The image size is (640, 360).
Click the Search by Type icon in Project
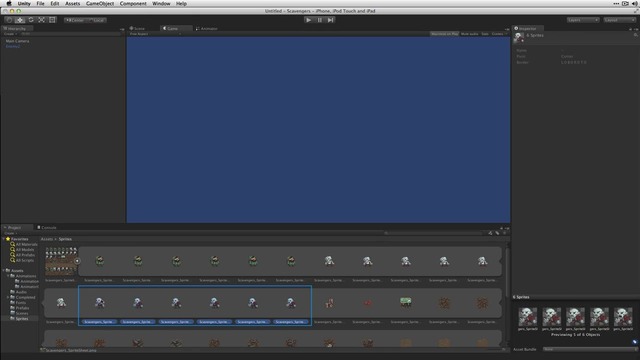pyautogui.click(x=490, y=233)
